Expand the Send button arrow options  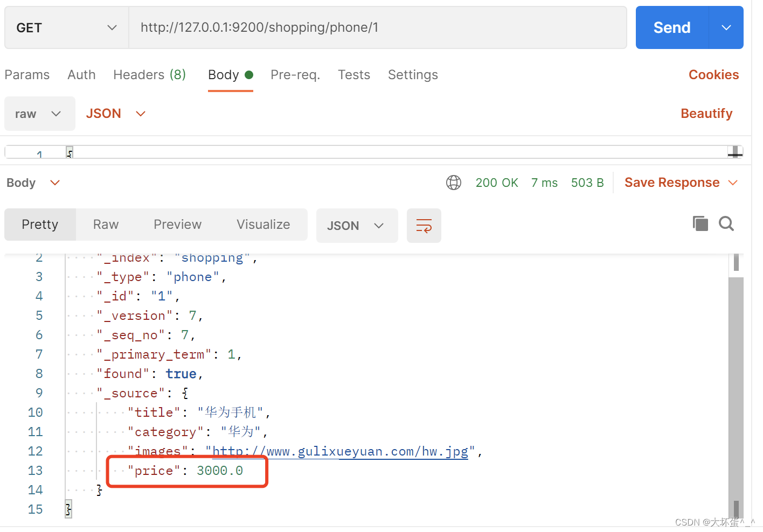(x=726, y=27)
